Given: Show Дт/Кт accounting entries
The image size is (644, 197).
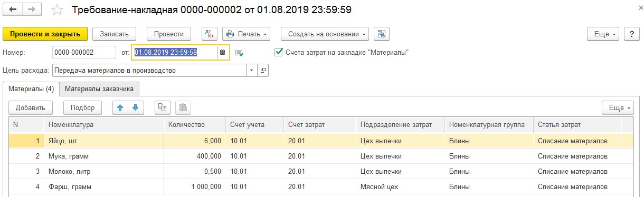Looking at the screenshot, I should [210, 34].
